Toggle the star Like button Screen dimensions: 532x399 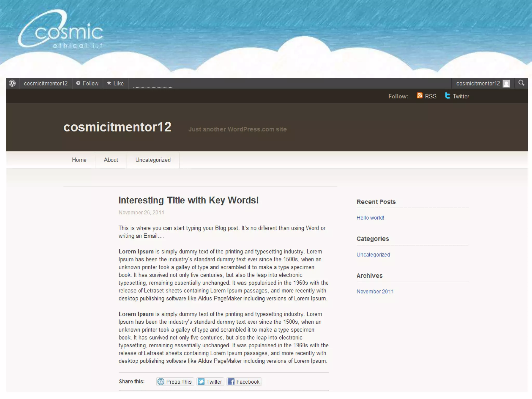click(x=115, y=83)
